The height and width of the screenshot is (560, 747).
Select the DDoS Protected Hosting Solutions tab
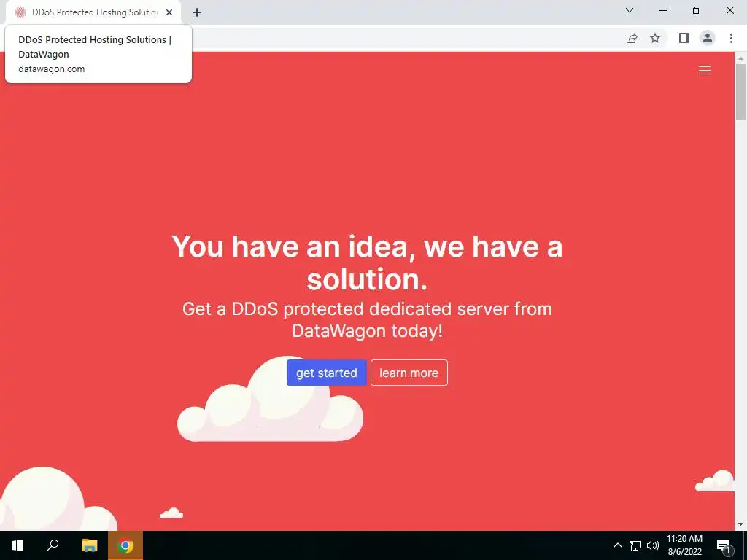coord(93,12)
